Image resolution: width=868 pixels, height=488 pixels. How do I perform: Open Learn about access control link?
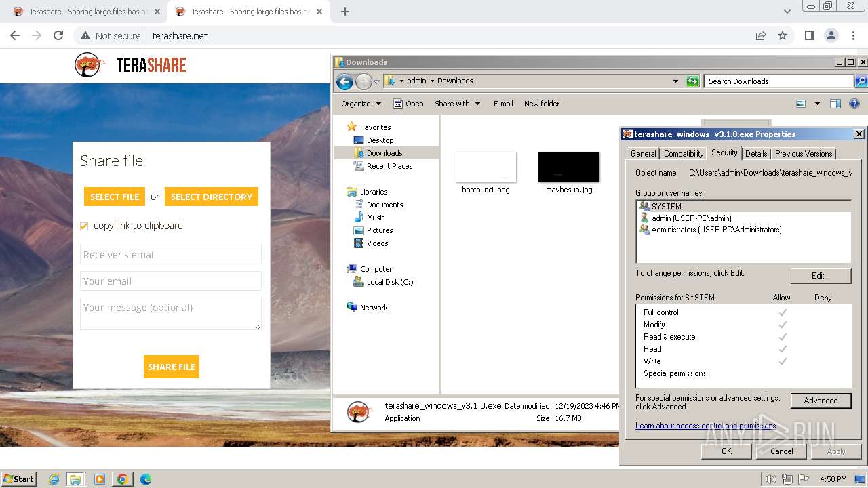click(705, 426)
